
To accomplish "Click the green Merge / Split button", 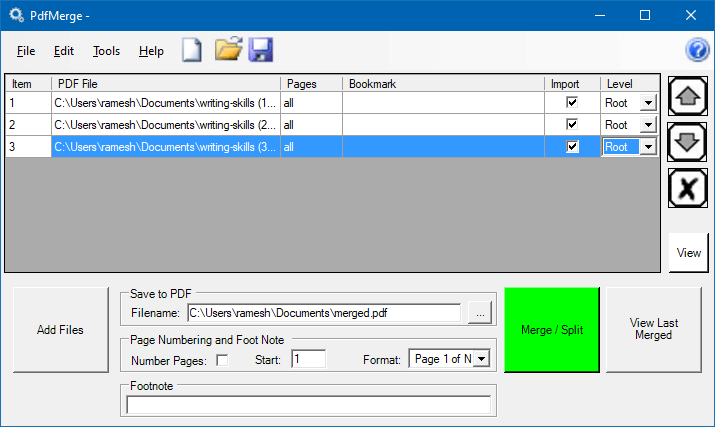I will (x=552, y=330).
